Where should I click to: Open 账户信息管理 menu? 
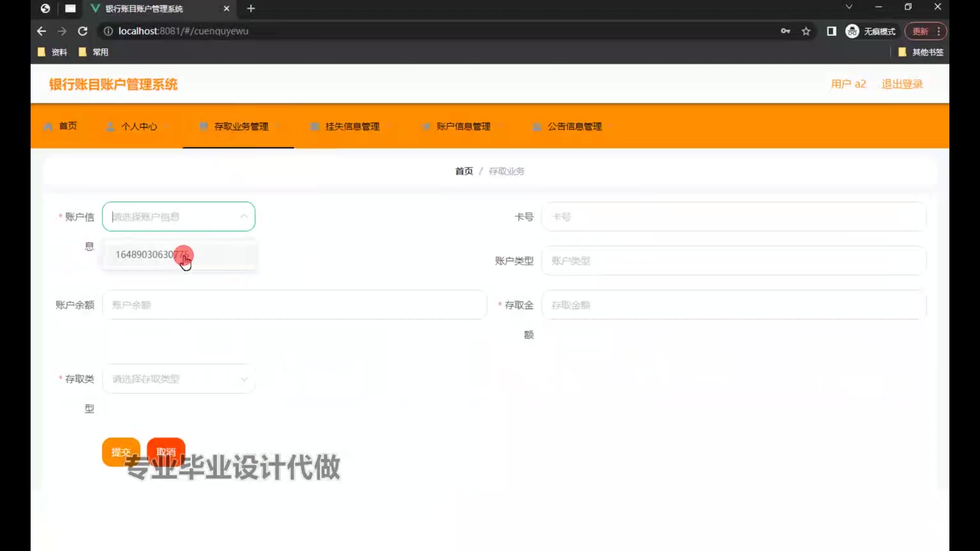[x=463, y=127]
